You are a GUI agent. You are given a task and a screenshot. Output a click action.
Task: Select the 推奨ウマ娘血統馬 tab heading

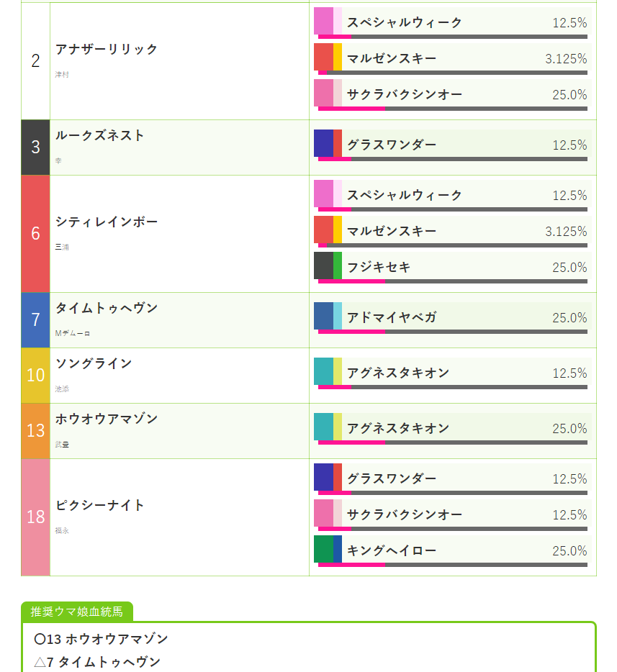pos(77,612)
